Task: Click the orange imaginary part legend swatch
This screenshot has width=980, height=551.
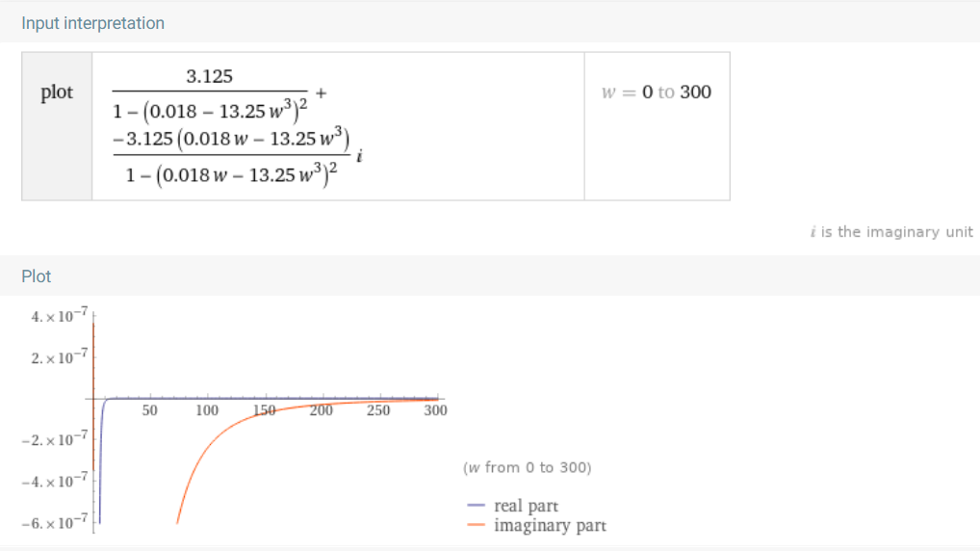Action: click(x=477, y=525)
